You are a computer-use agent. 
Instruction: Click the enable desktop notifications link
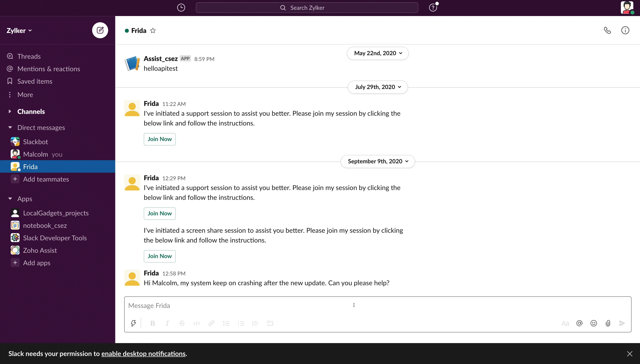pyautogui.click(x=143, y=354)
